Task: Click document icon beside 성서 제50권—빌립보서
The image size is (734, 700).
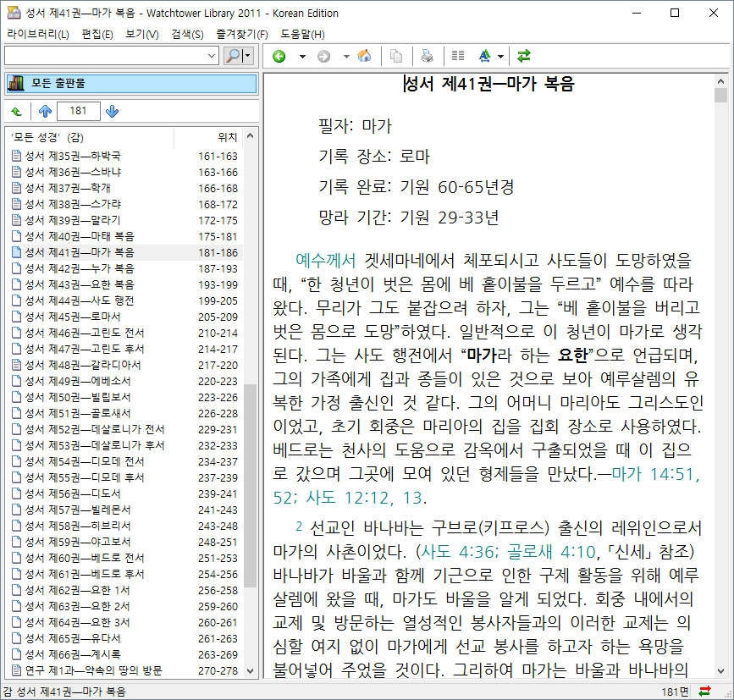Action: point(16,397)
